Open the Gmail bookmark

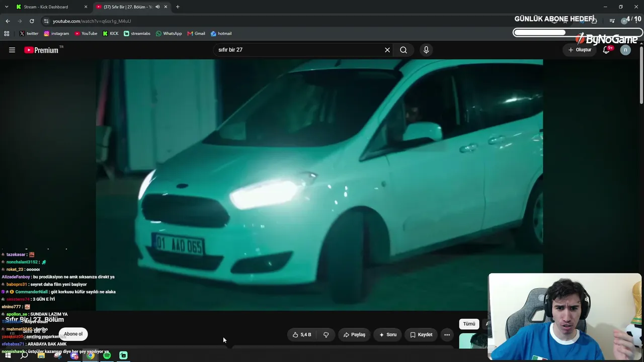tap(196, 34)
